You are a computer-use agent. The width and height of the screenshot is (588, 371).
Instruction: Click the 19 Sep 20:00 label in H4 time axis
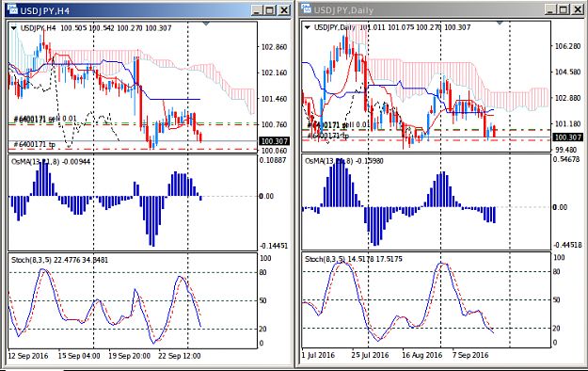click(130, 356)
